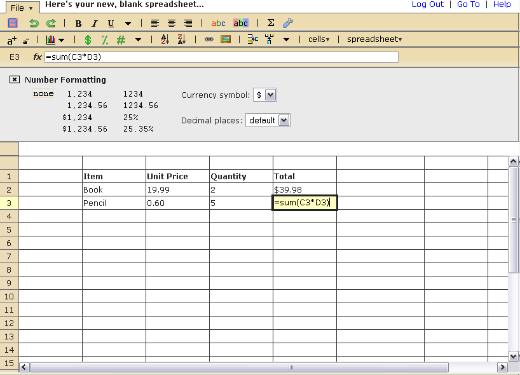Select the 'Item' header cell
The height and width of the screenshot is (375, 520).
coord(114,176)
